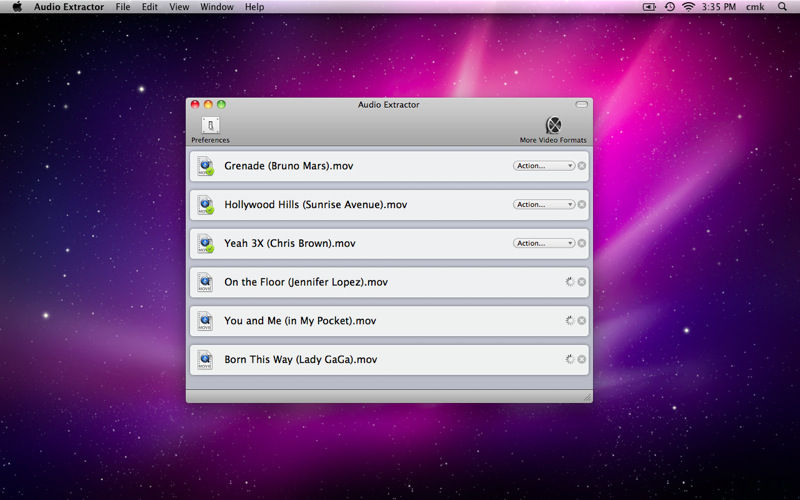Open the View menu

point(179,7)
